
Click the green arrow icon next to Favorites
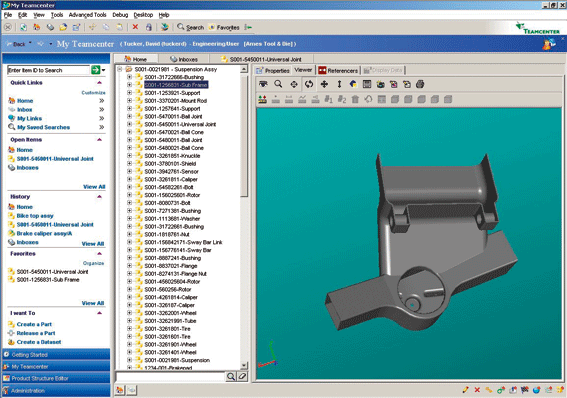pos(248,27)
